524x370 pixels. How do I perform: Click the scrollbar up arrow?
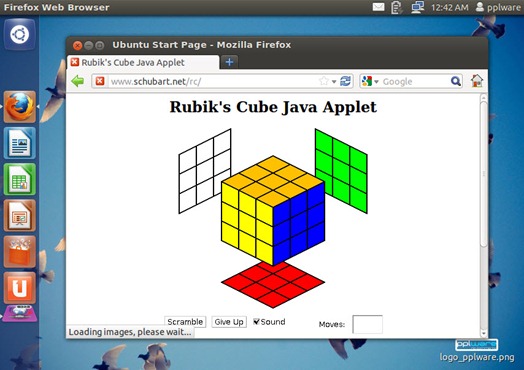pyautogui.click(x=484, y=98)
